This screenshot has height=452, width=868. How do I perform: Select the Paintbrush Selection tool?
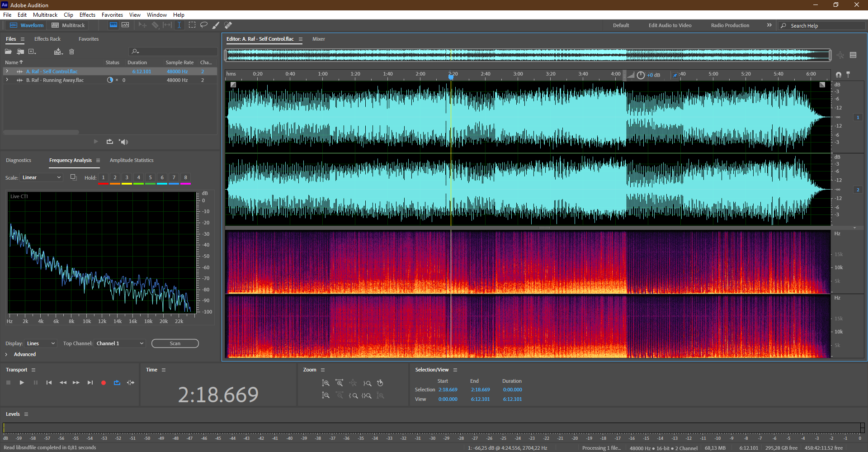[x=216, y=25]
